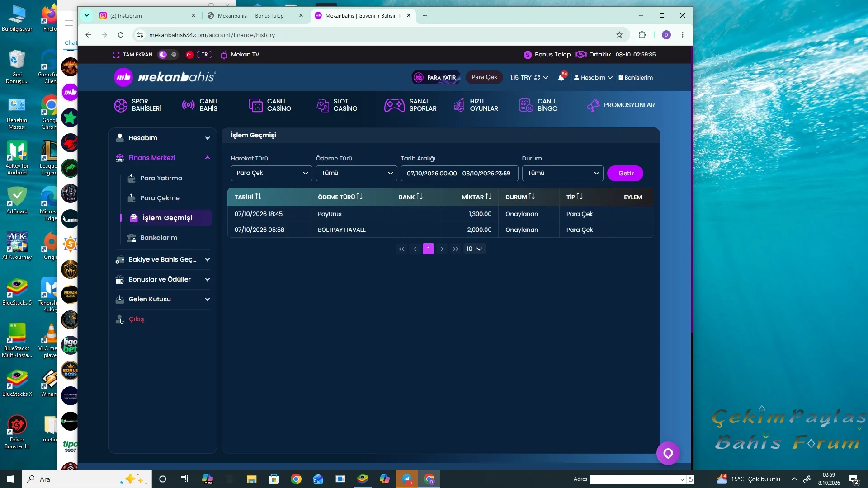Bookmark page with star icon
The width and height of the screenshot is (868, 488).
click(x=619, y=35)
